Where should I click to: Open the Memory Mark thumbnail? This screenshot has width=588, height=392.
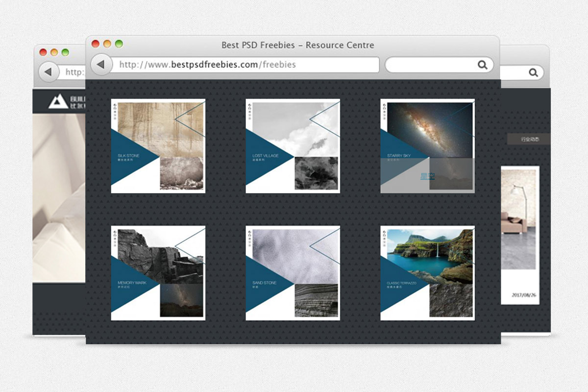pos(158,273)
